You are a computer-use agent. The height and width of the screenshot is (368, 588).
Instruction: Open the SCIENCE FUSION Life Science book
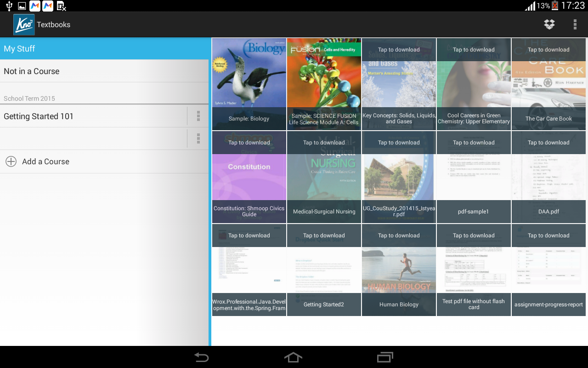click(x=324, y=84)
